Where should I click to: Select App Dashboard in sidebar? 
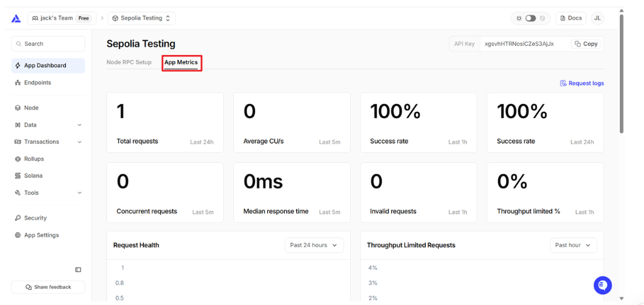[x=48, y=65]
